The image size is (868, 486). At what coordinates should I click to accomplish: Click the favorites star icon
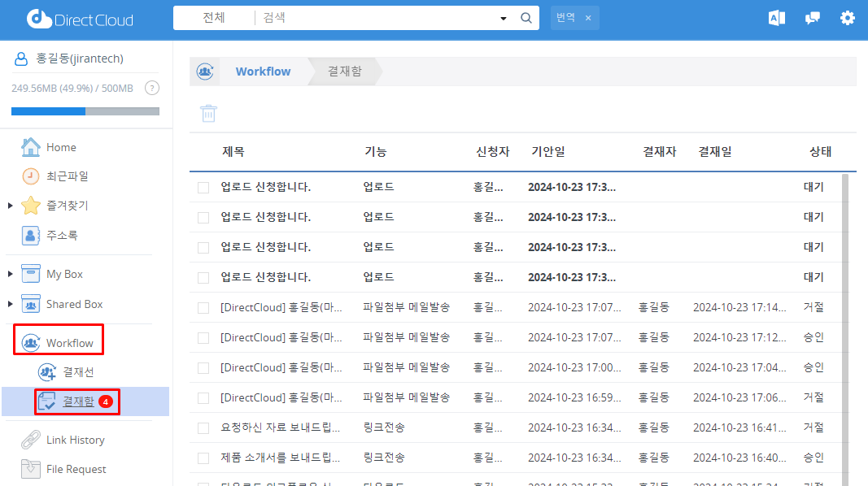tap(31, 206)
